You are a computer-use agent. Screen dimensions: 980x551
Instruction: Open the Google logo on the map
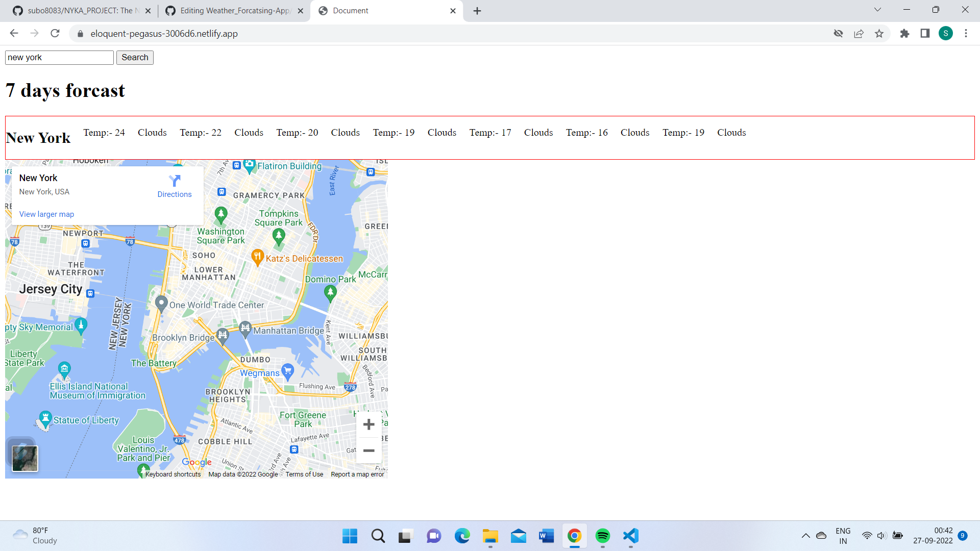[197, 462]
